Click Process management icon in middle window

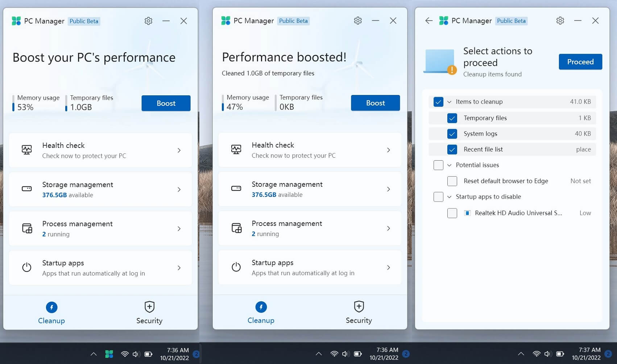tap(237, 228)
